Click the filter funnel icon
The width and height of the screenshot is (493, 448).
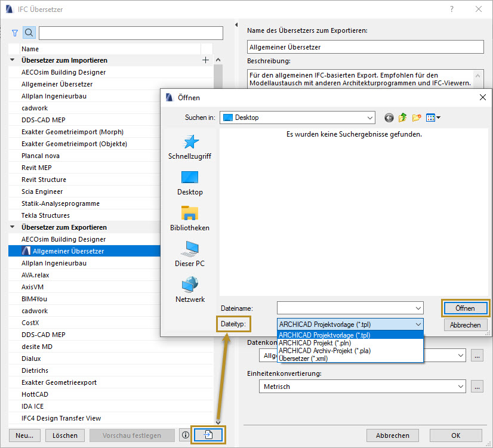15,33
